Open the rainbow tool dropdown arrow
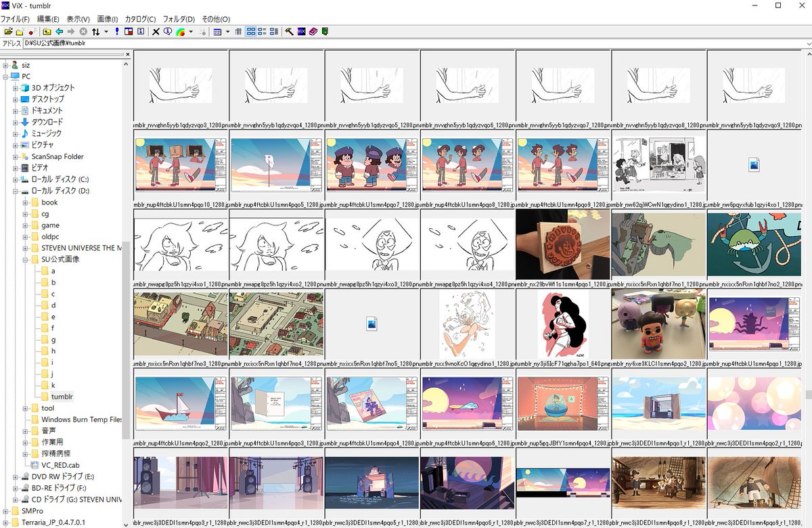Viewport: 812px width, 528px height. tap(191, 31)
